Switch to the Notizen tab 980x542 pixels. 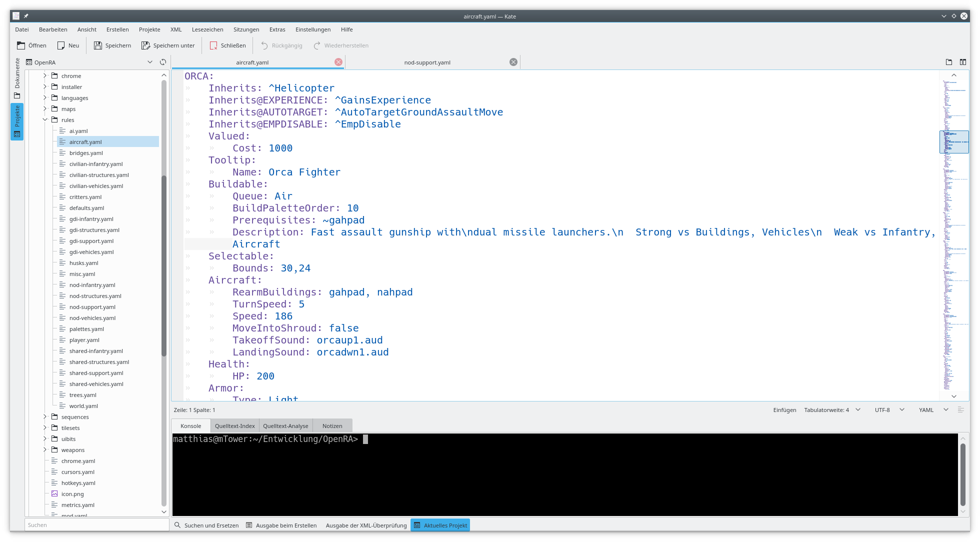pyautogui.click(x=332, y=426)
